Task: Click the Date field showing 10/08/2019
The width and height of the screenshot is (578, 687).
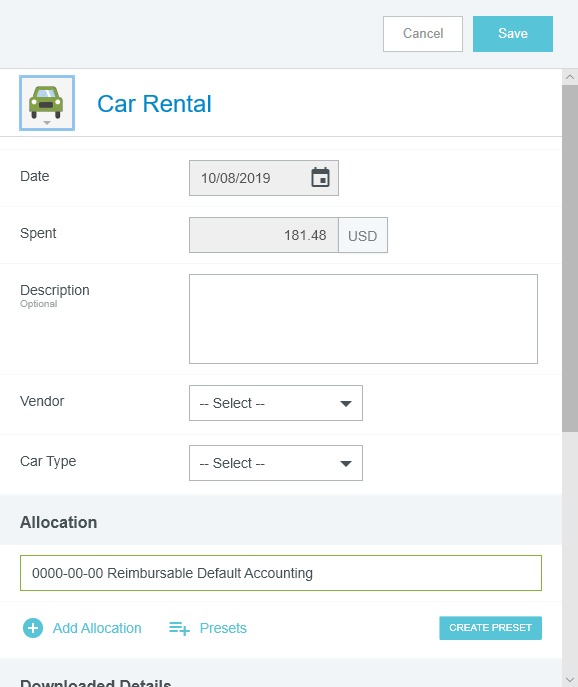Action: click(264, 178)
